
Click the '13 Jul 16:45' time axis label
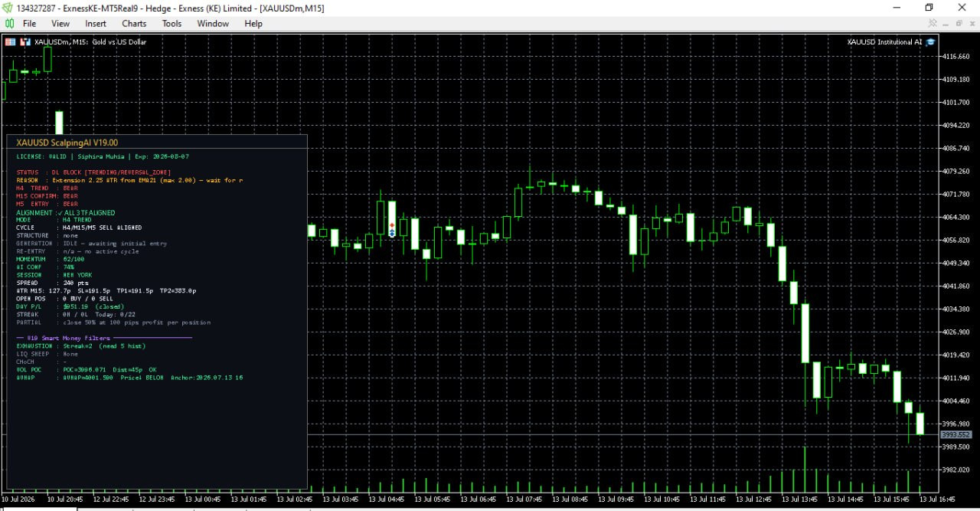tap(939, 500)
